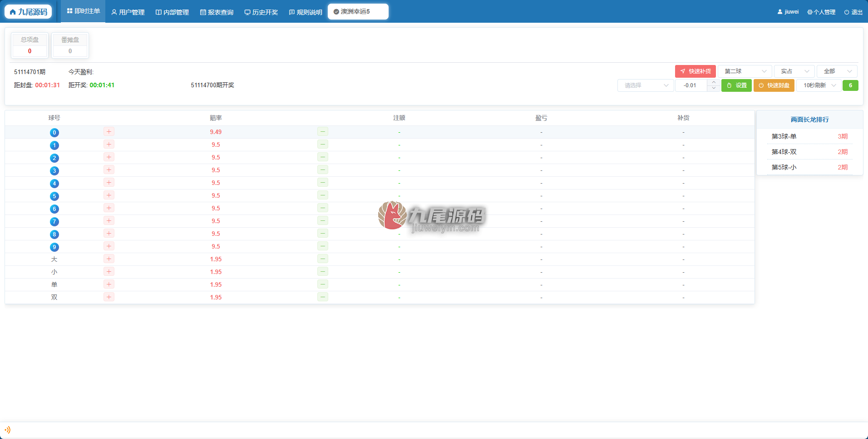The width and height of the screenshot is (868, 439).
Task: Click plus icon for ball 8 odds
Action: click(109, 234)
